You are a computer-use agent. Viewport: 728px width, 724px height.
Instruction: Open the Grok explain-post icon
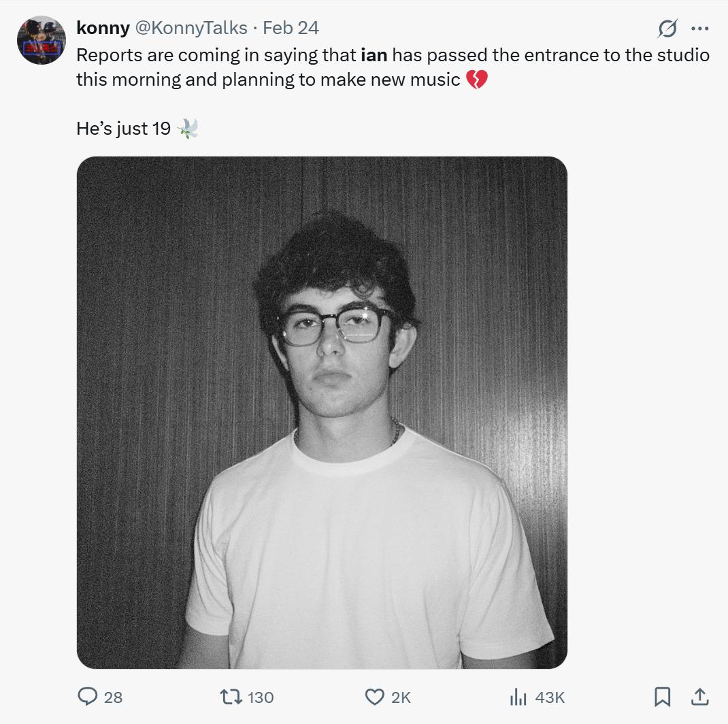667,29
